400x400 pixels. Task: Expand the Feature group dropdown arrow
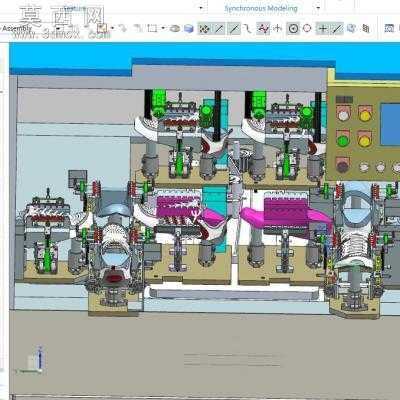(x=201, y=8)
